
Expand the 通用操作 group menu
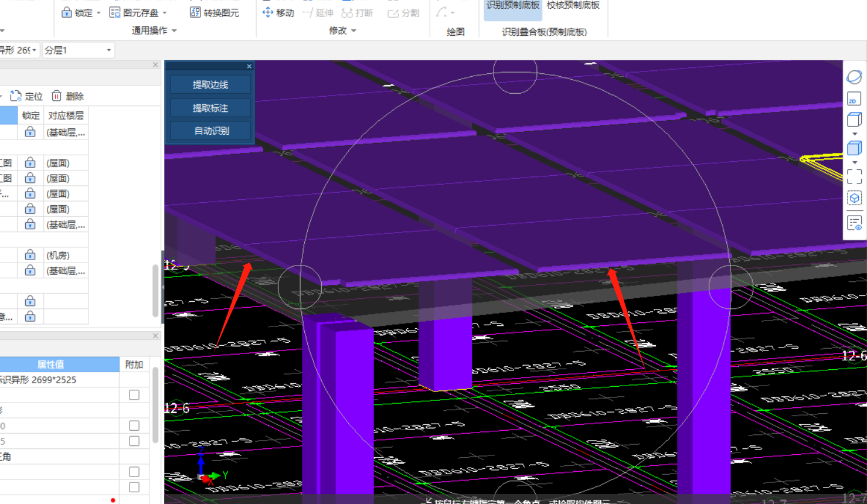tap(154, 30)
